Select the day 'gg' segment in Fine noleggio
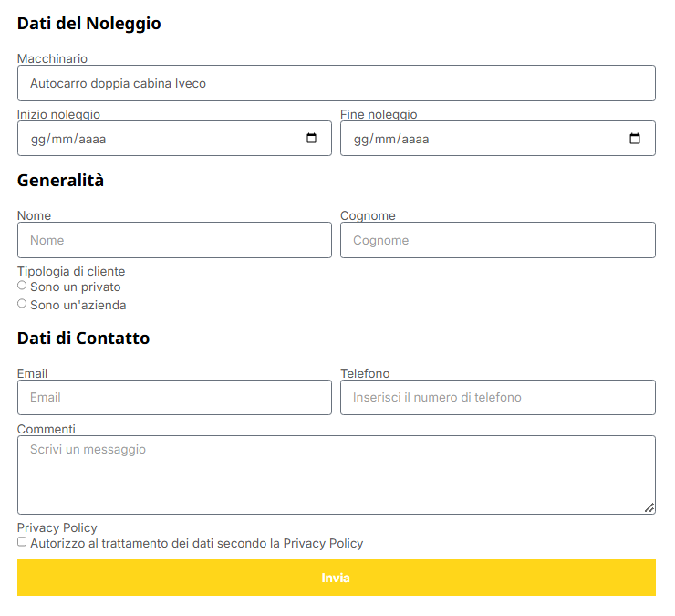Screen dimensions: 675x616 pyautogui.click(x=361, y=140)
